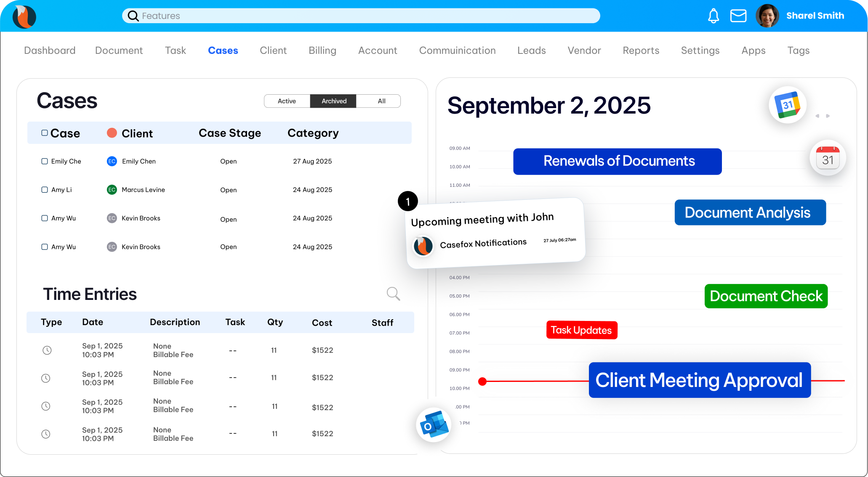Open the mail envelope icon

click(x=738, y=16)
